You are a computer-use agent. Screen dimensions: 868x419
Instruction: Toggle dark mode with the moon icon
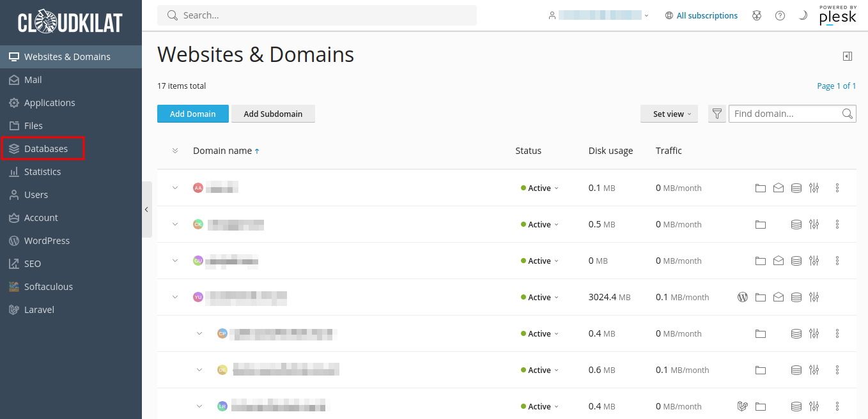[803, 16]
